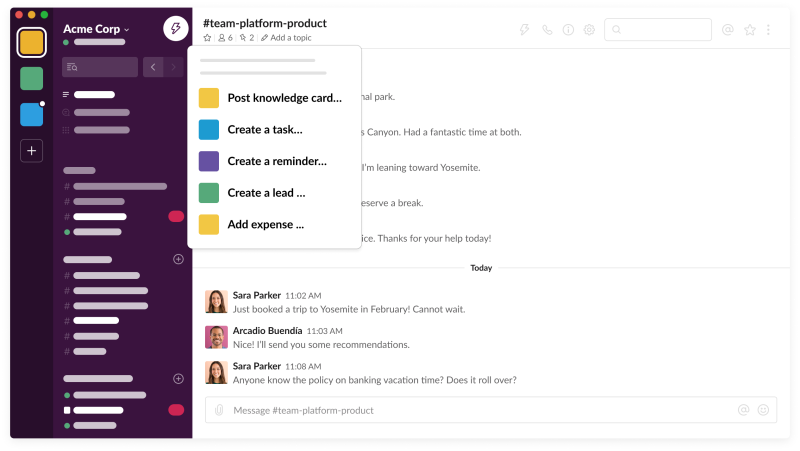
Task: Click message text about Yosemite in February
Action: [349, 309]
